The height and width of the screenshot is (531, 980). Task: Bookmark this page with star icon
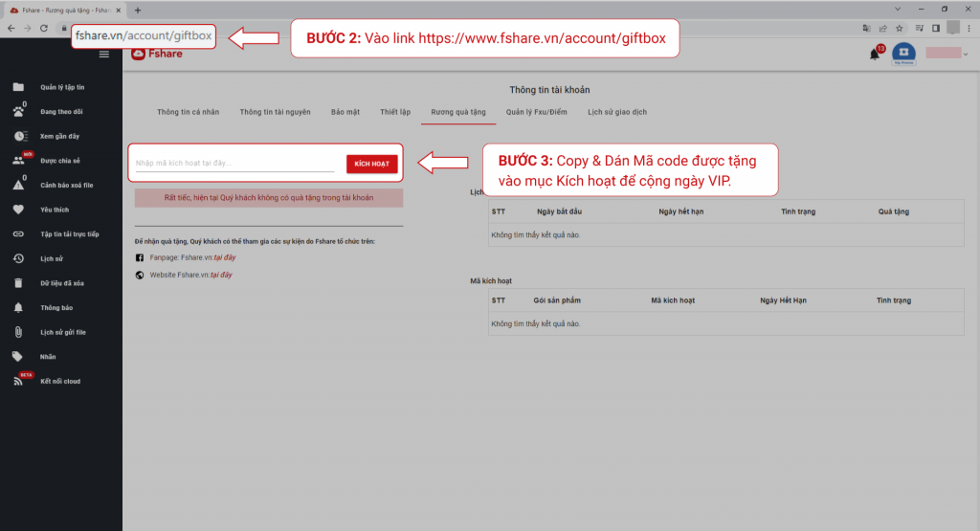pos(900,28)
